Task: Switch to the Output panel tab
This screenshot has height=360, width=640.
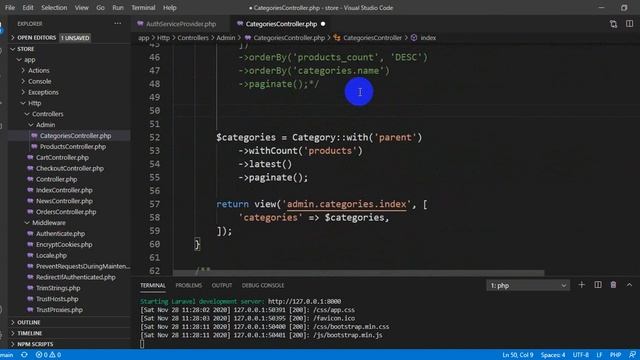Action: coord(222,285)
